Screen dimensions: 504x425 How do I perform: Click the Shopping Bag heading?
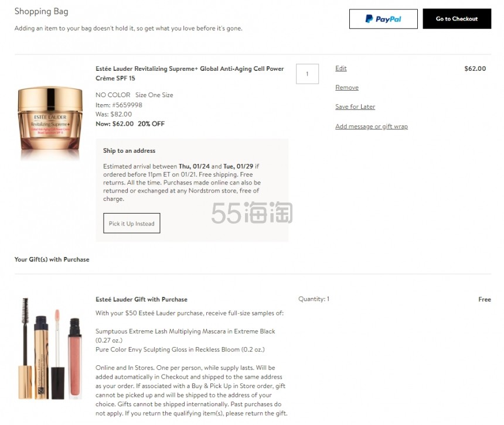pos(41,11)
